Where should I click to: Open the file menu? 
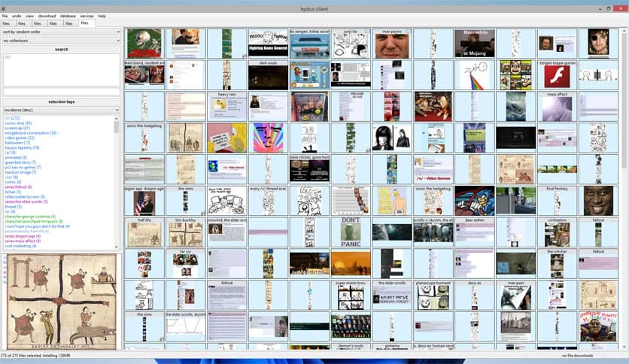pos(5,16)
